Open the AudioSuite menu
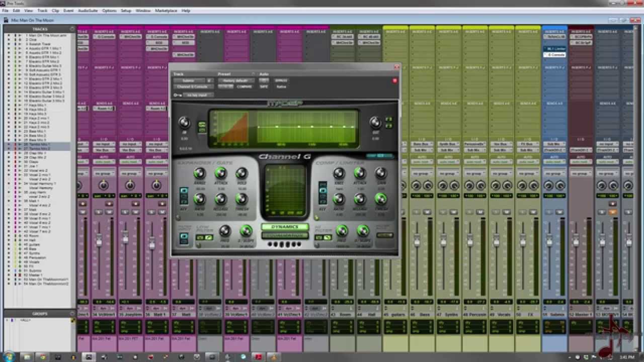This screenshot has width=644, height=362. point(88,10)
